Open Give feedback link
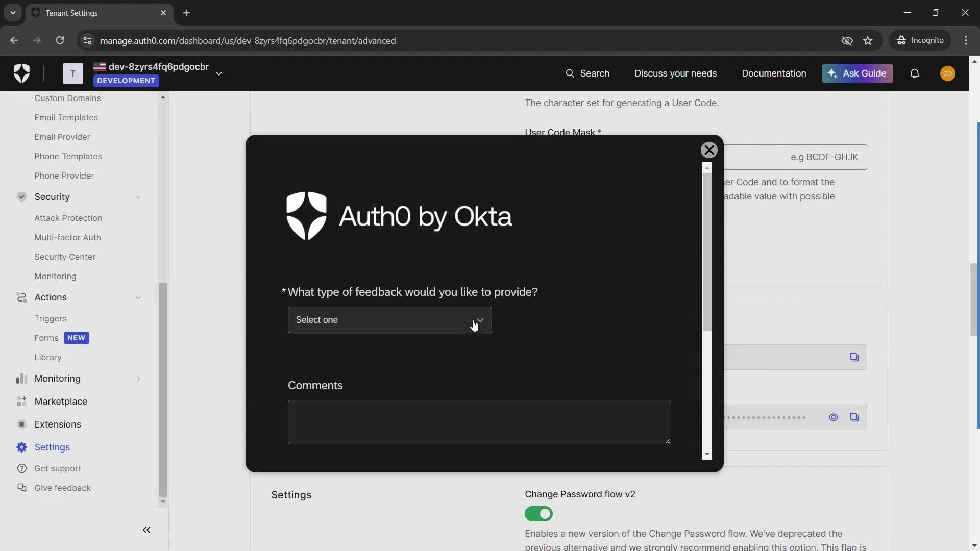 (x=62, y=488)
